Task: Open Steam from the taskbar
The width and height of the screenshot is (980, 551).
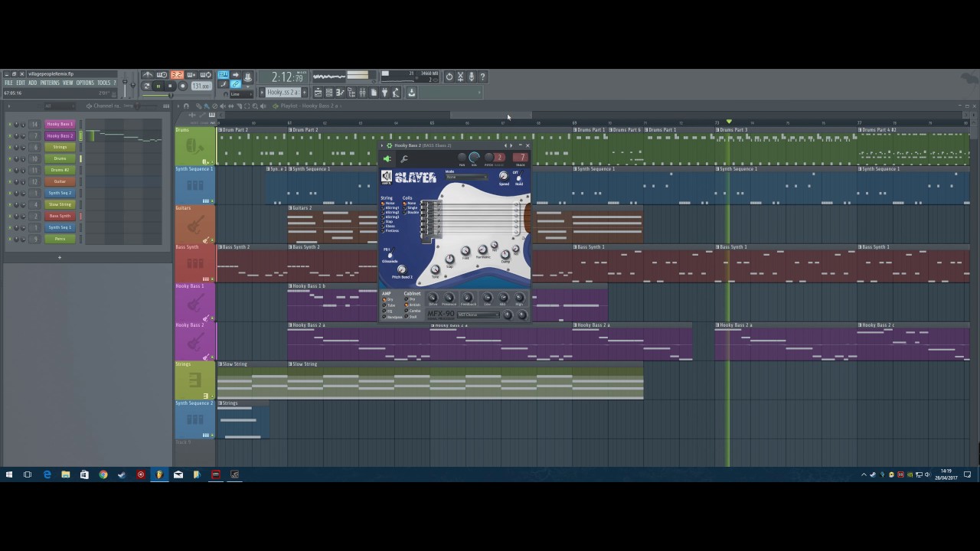Action: (122, 474)
